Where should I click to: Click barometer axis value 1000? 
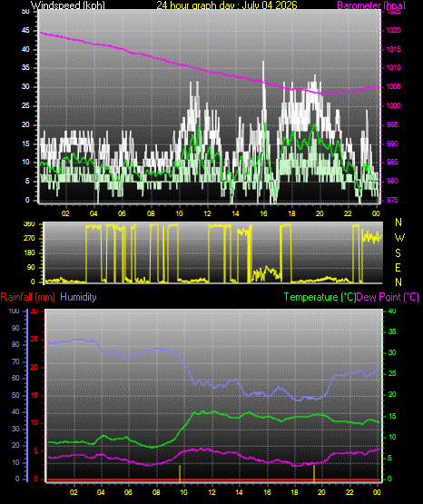click(393, 105)
